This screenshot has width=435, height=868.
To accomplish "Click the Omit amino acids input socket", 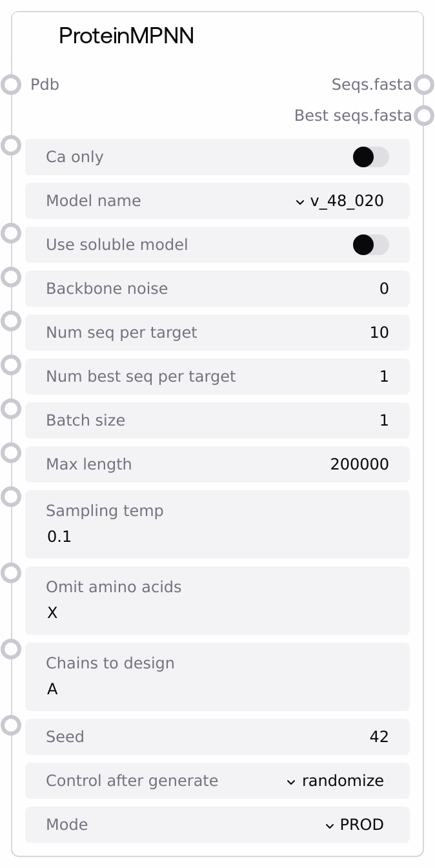I will pos(11,573).
